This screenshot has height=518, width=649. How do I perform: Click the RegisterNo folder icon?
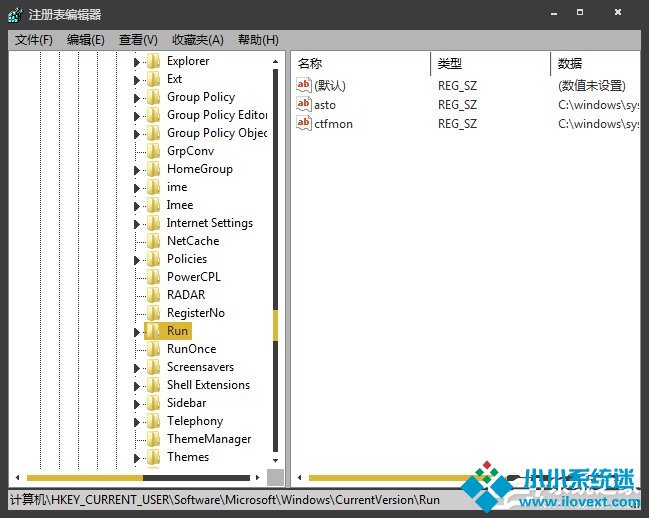point(154,313)
